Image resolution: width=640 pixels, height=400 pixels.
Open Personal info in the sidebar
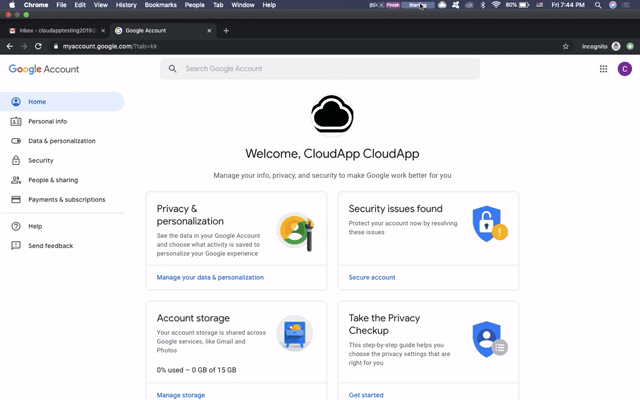click(48, 121)
